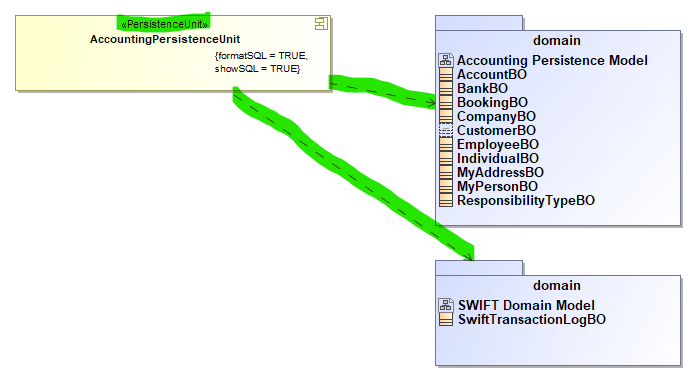This screenshot has height=380, width=695.
Task: Click the dependency arrowhead at the SWIFT package
Action: (x=468, y=256)
